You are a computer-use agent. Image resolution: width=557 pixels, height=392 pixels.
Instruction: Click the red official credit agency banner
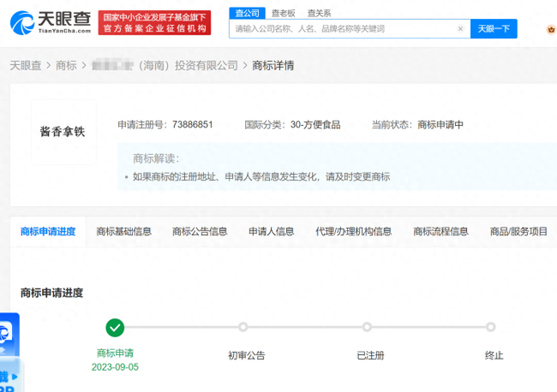click(155, 23)
